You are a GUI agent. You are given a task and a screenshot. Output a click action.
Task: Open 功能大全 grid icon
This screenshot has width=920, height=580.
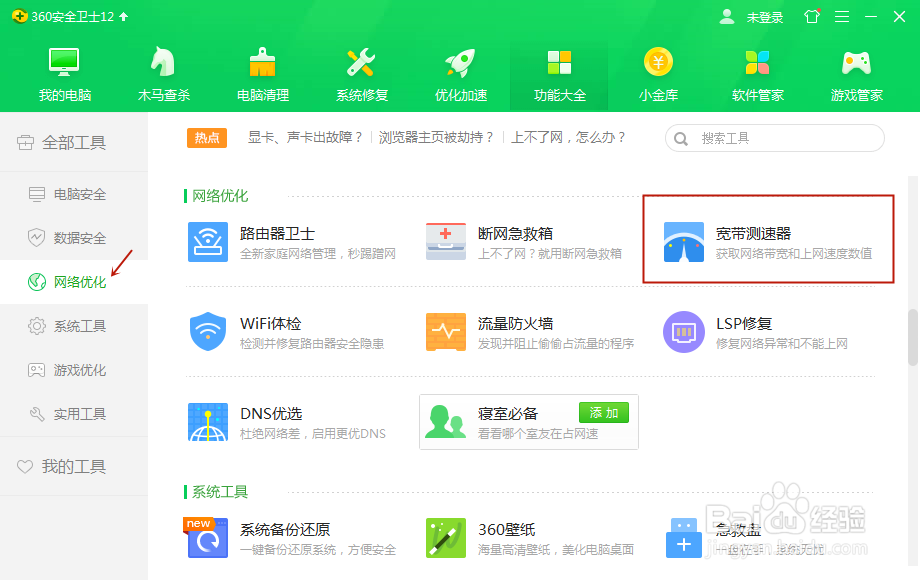(x=559, y=62)
